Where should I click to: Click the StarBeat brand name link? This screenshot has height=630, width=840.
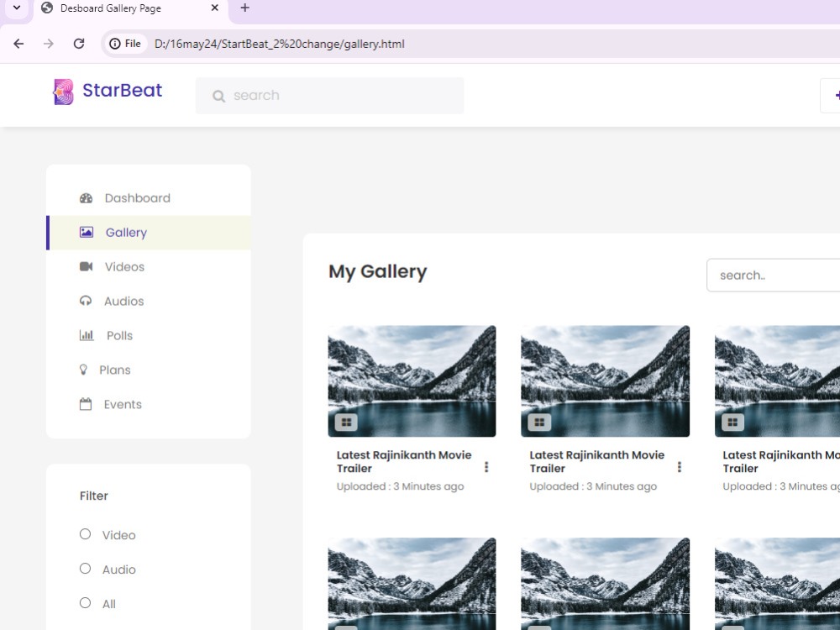click(x=122, y=90)
